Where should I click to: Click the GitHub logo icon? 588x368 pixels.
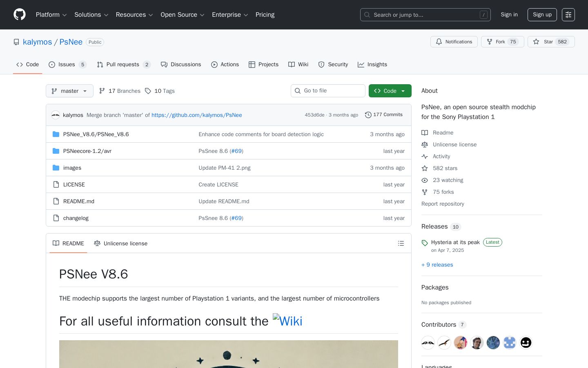click(x=20, y=15)
